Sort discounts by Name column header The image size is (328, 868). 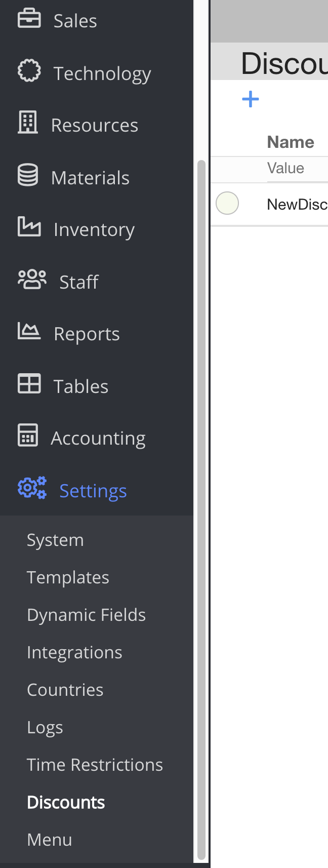tap(291, 142)
